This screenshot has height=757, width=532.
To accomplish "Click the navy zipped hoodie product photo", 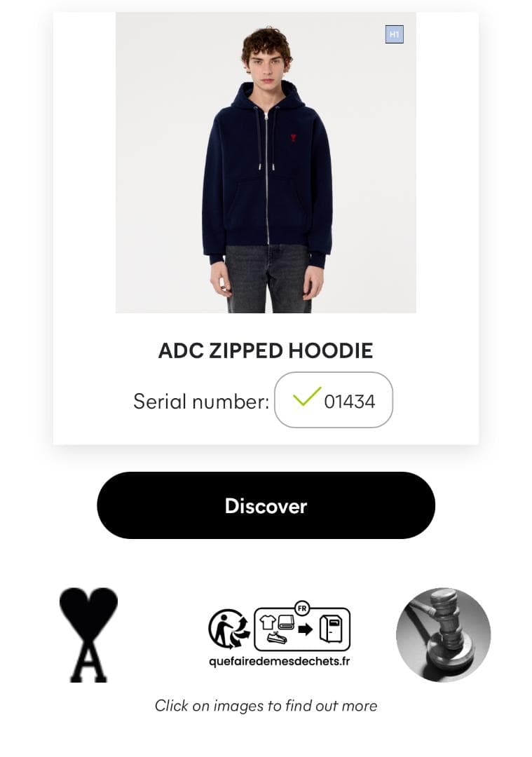I will (266, 163).
